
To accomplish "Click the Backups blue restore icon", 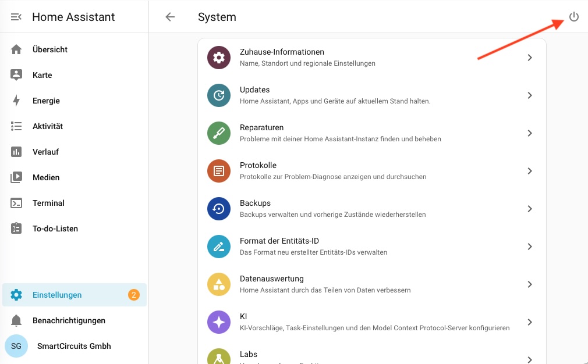I will click(x=219, y=209).
